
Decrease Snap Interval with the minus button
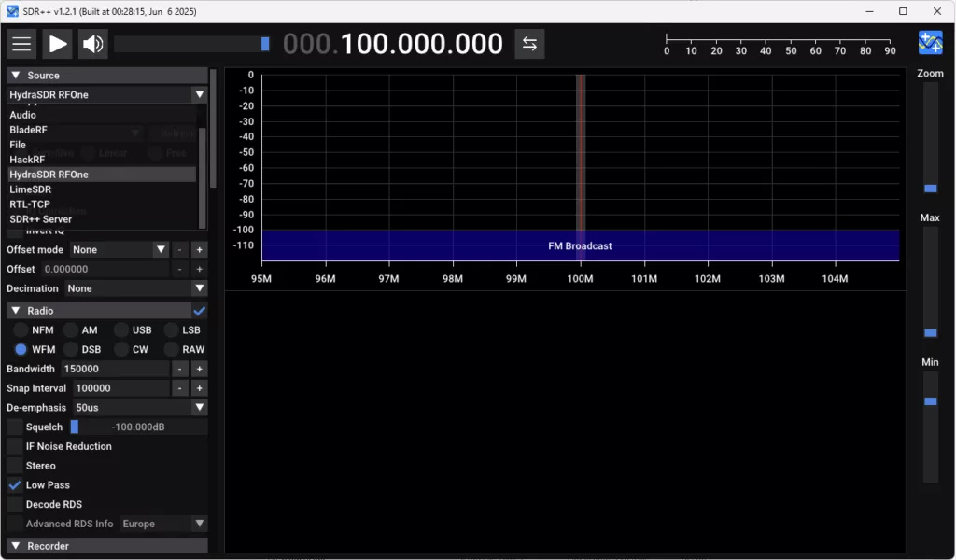click(180, 387)
